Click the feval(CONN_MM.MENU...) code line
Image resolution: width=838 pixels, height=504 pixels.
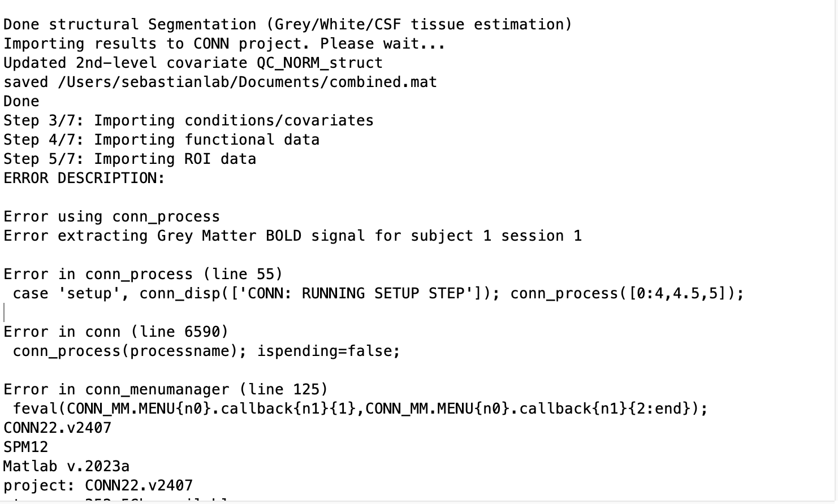pos(360,409)
